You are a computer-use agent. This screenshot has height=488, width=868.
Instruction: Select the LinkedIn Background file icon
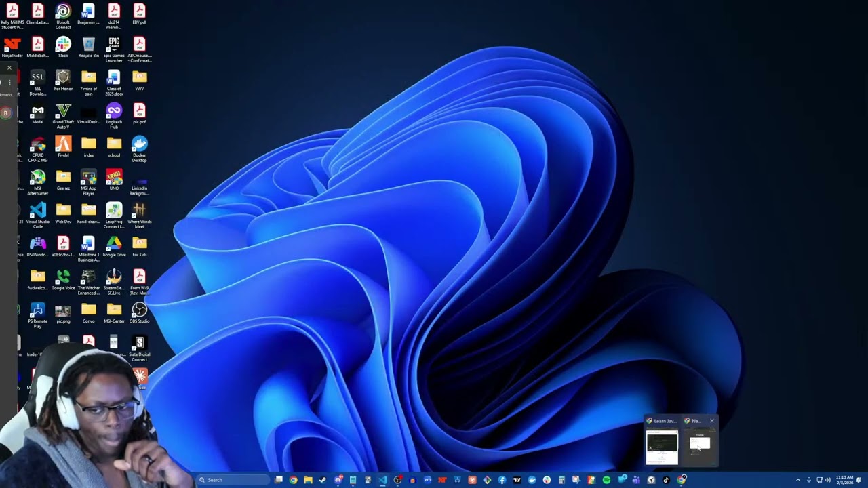coord(139,183)
